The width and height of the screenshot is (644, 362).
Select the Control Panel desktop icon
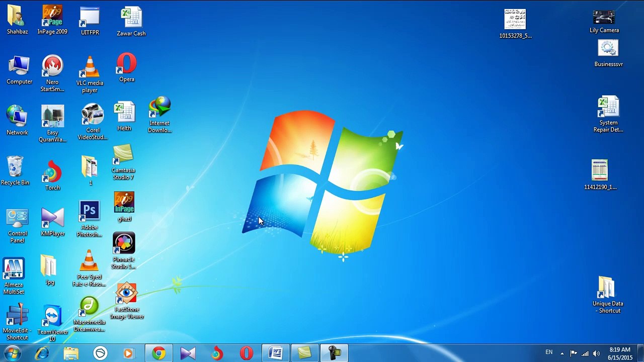tap(17, 226)
